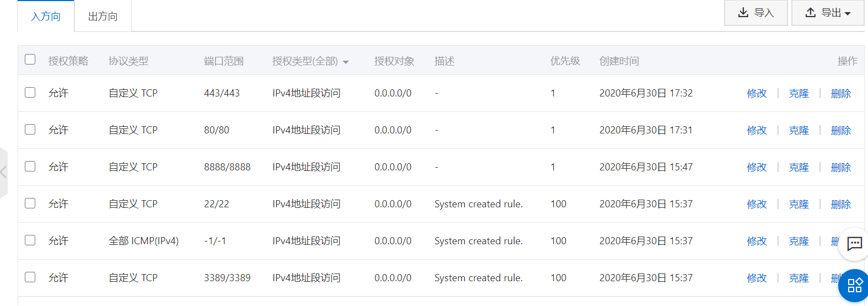This screenshot has height=306, width=868.
Task: Click the 协议类型 column header
Action: 128,61
